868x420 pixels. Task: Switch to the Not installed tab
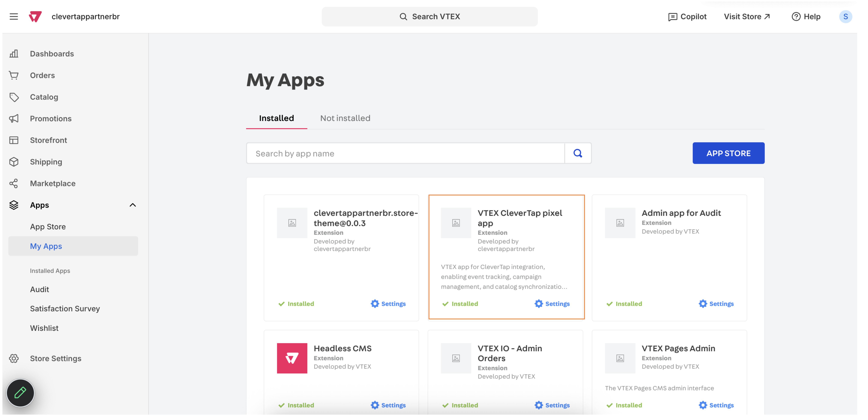(345, 118)
